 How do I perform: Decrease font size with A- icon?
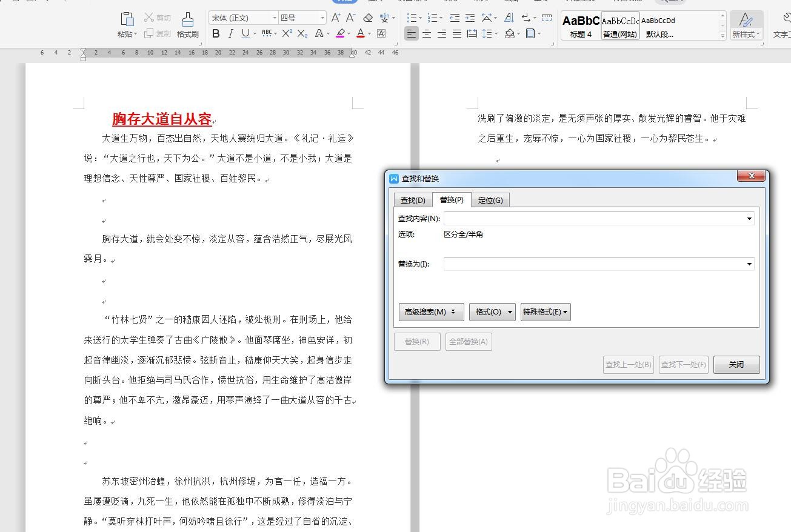tap(350, 18)
